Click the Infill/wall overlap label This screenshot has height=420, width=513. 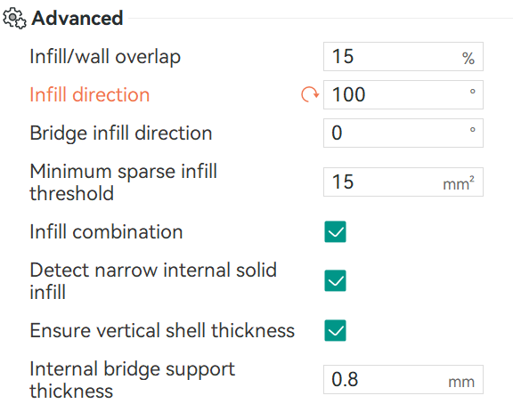point(105,57)
